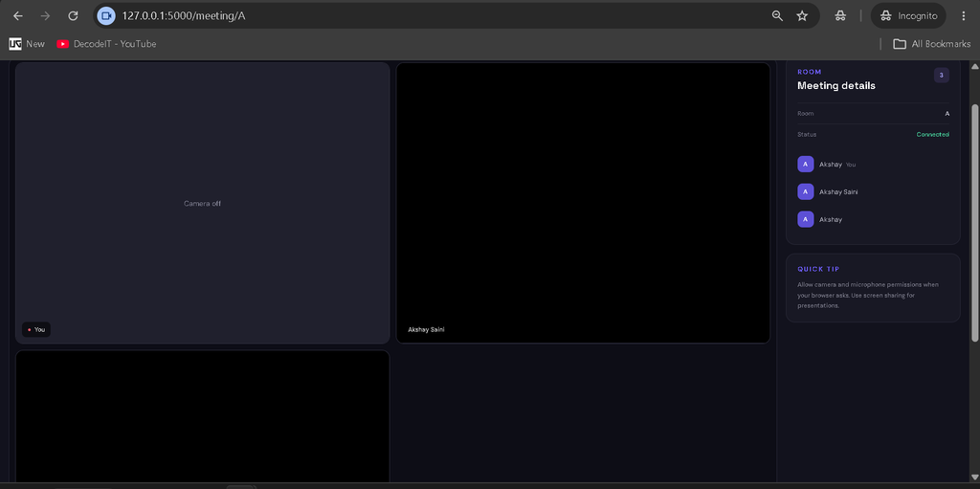Click the page vertical scrollbar
980x489 pixels.
pyautogui.click(x=974, y=222)
